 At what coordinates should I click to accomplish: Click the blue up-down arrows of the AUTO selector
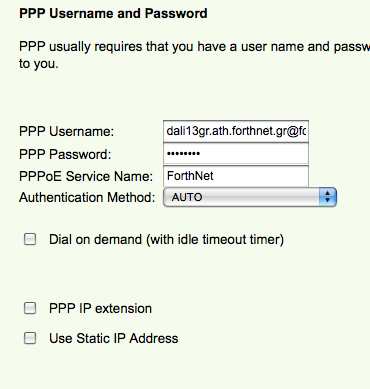coord(328,197)
